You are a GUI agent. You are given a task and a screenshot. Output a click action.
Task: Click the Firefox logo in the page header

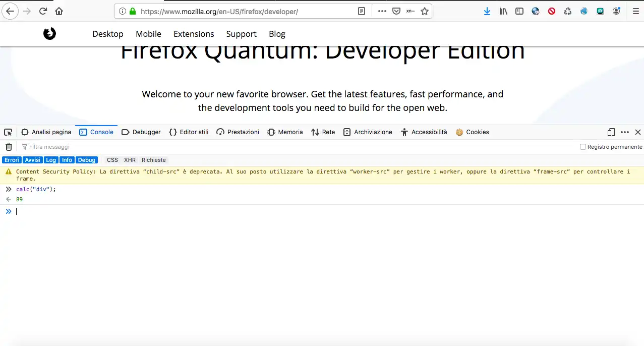(49, 34)
